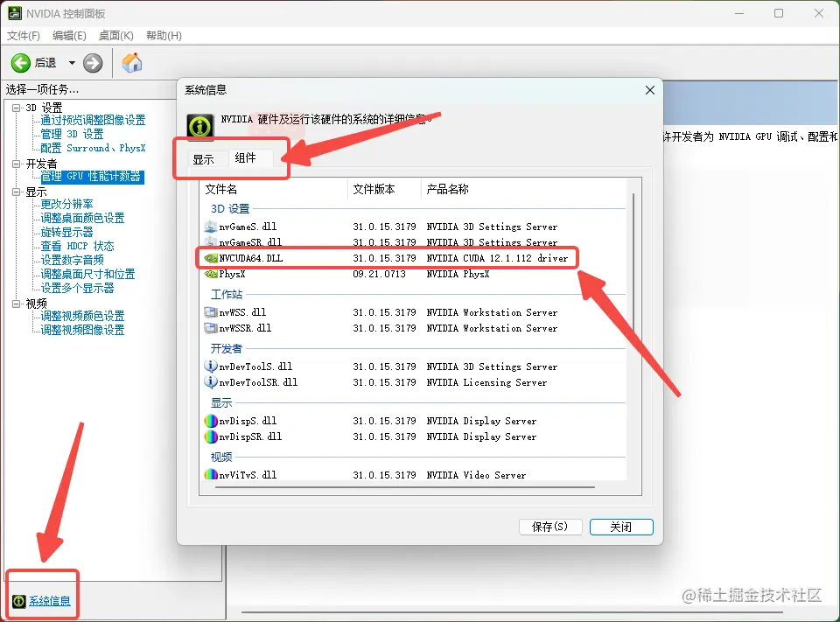Click the nvDevToolS.dll info icon

[x=211, y=367]
